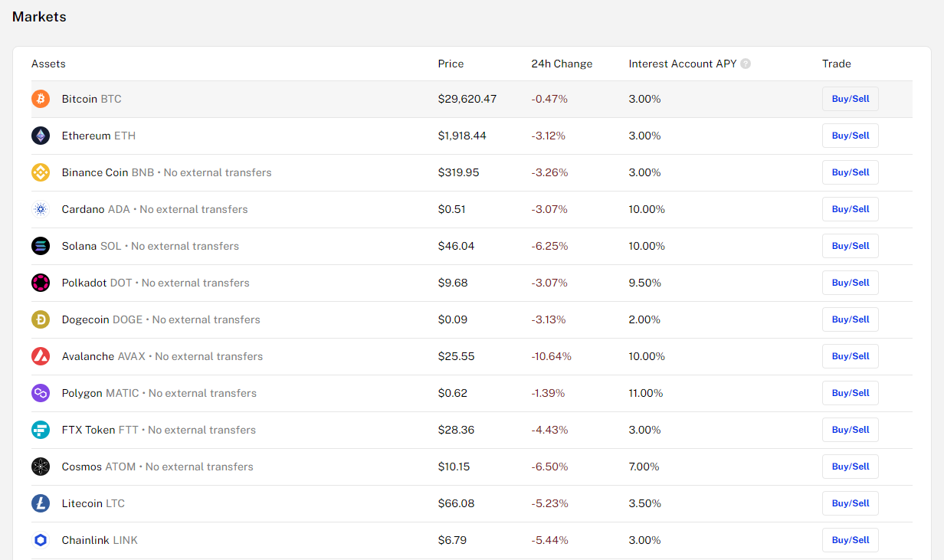This screenshot has height=560, width=944.
Task: Click the Solana logo icon
Action: click(x=41, y=246)
